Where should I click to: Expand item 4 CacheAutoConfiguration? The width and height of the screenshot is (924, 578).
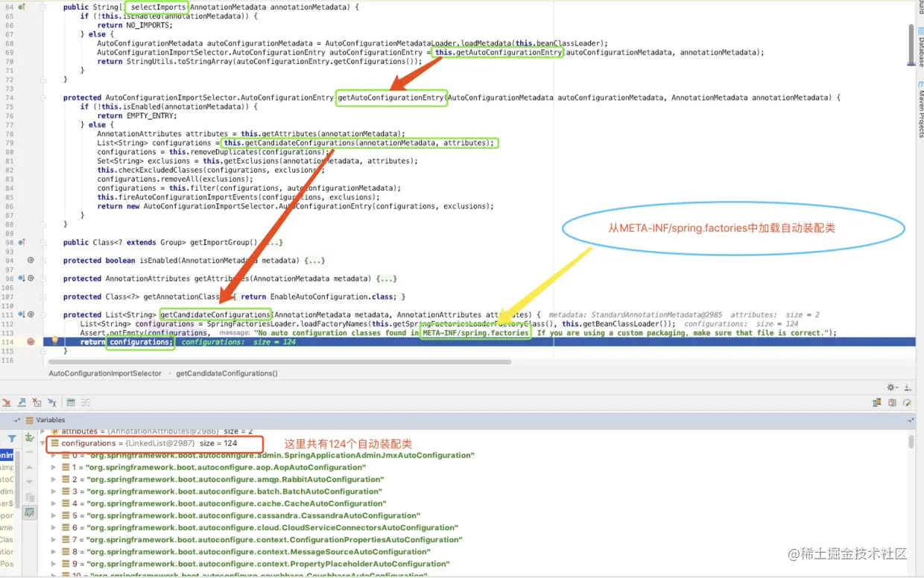click(54, 504)
